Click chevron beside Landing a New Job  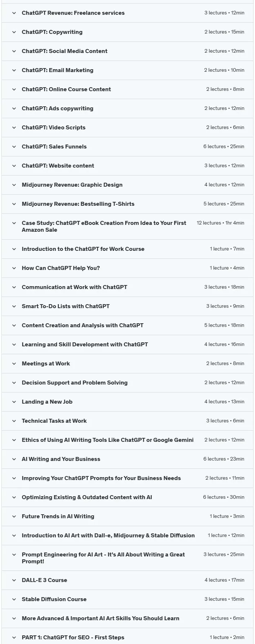(14, 402)
